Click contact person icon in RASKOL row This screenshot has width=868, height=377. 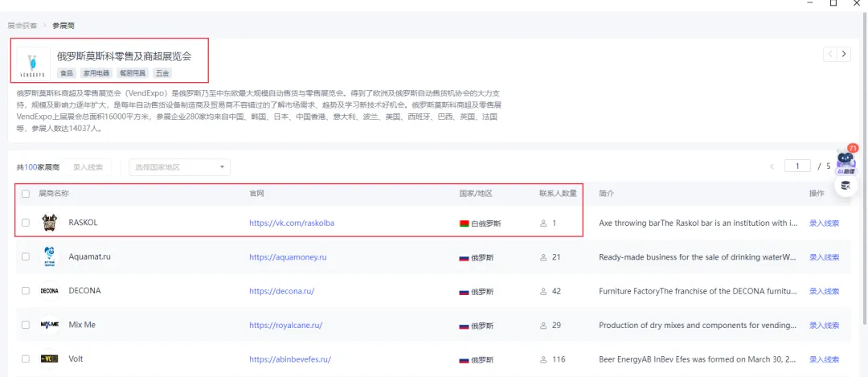[x=543, y=223]
